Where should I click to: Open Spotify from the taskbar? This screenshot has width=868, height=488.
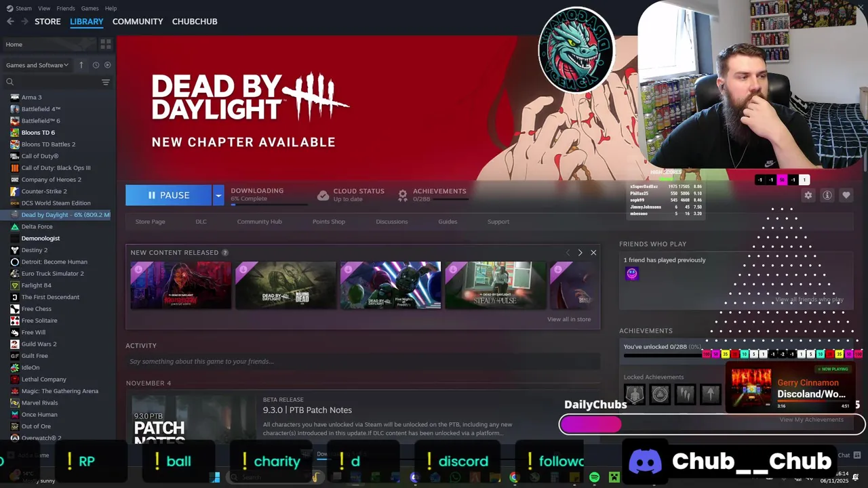(x=595, y=477)
